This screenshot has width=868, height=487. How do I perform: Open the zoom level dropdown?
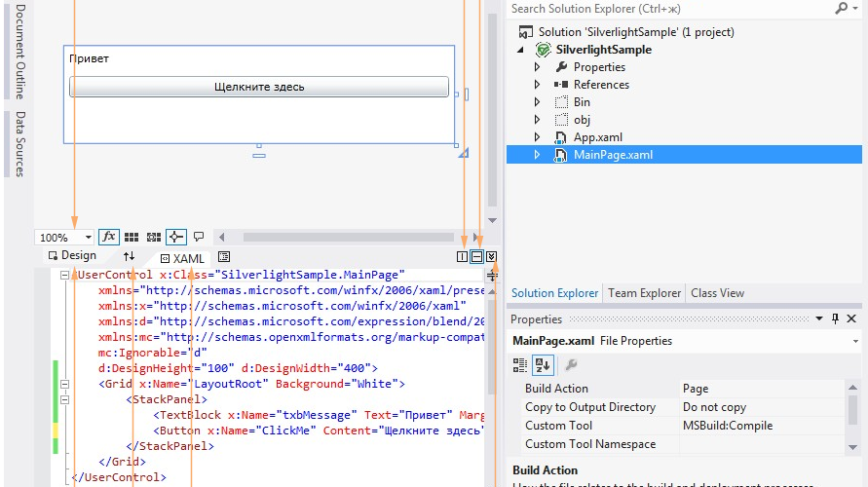(x=89, y=238)
